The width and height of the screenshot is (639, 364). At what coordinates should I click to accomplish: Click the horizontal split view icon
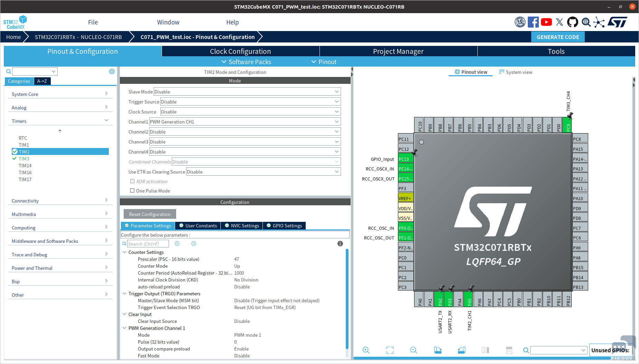[509, 350]
